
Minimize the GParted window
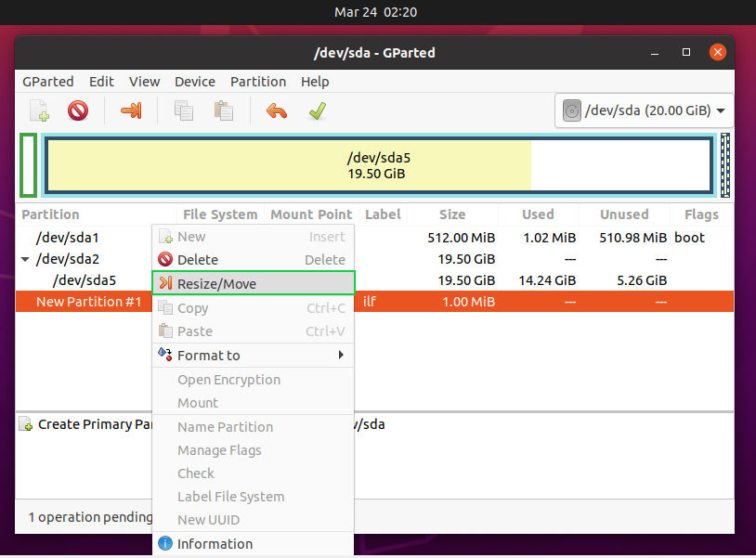click(654, 53)
